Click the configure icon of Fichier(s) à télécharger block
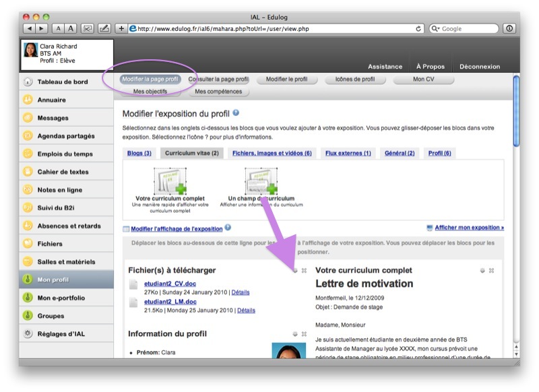This screenshot has width=539, height=392. pos(294,270)
